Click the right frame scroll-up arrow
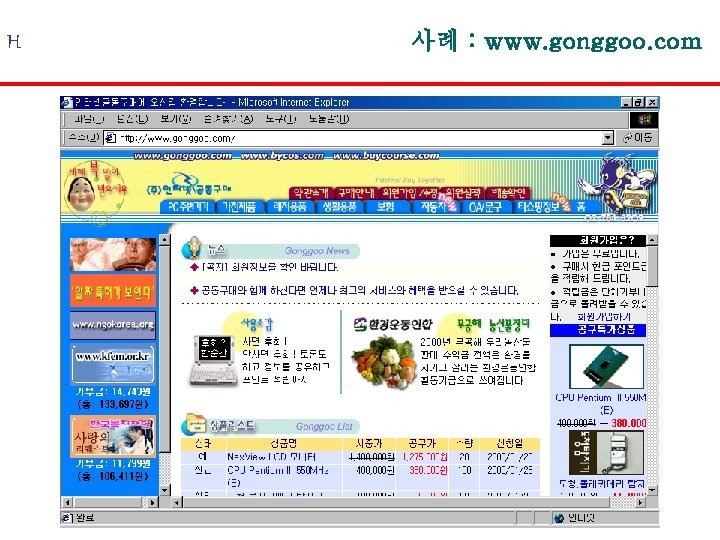The height and width of the screenshot is (540, 720). 652,240
